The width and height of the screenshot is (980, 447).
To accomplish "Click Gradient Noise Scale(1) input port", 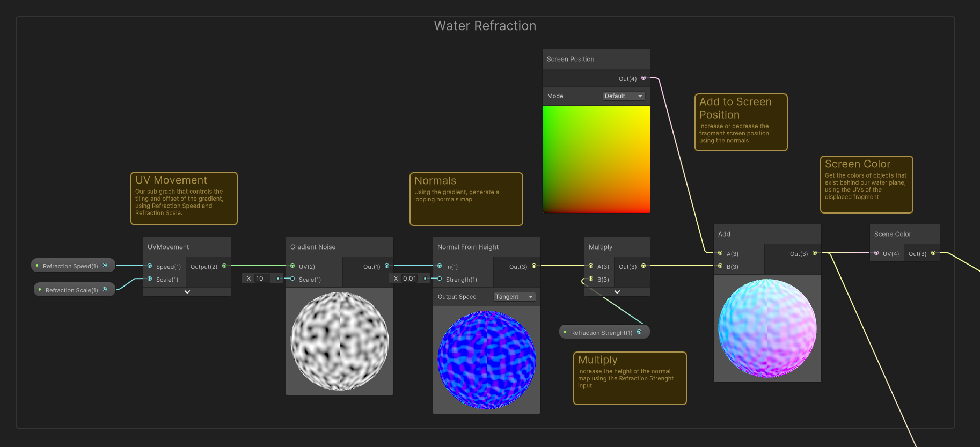I will tap(292, 279).
